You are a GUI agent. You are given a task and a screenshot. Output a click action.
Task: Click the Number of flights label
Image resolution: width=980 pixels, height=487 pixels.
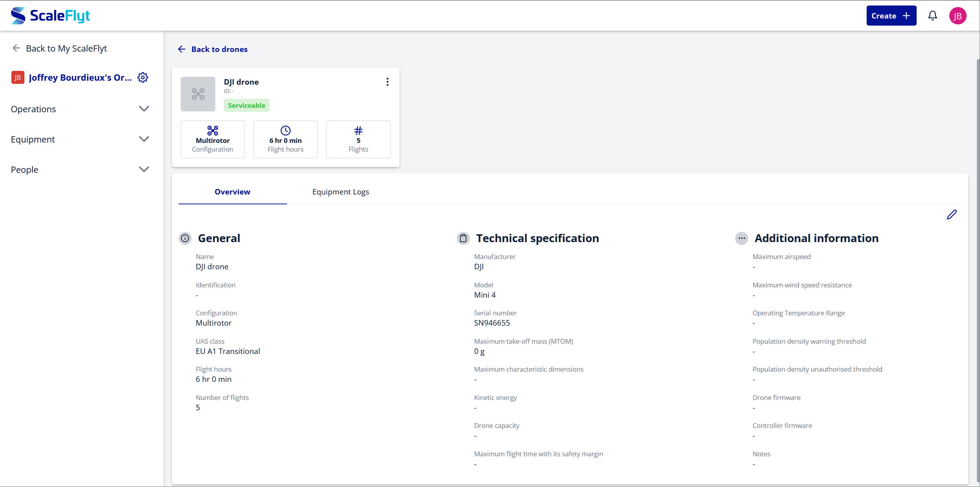(222, 398)
